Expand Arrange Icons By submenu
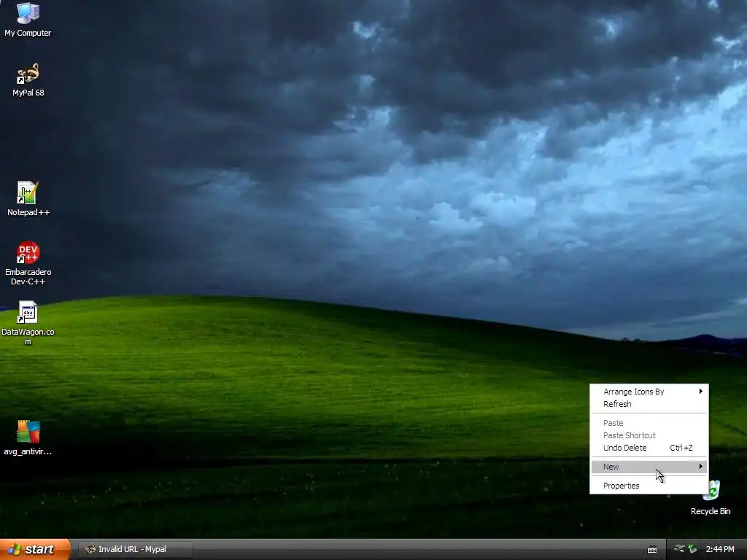Image resolution: width=747 pixels, height=560 pixels. (x=649, y=392)
